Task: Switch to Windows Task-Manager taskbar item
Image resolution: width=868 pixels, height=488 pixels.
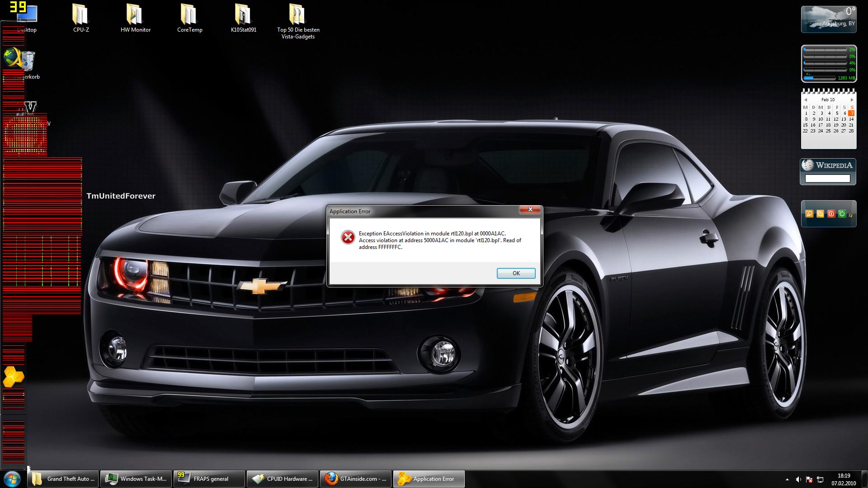Action: (x=136, y=479)
